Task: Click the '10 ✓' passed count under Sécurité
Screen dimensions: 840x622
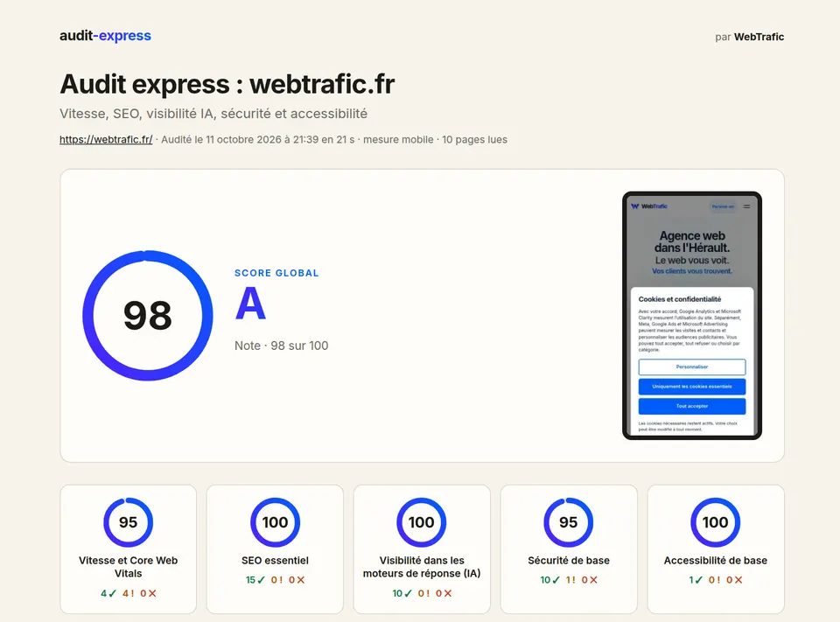Action: (550, 580)
